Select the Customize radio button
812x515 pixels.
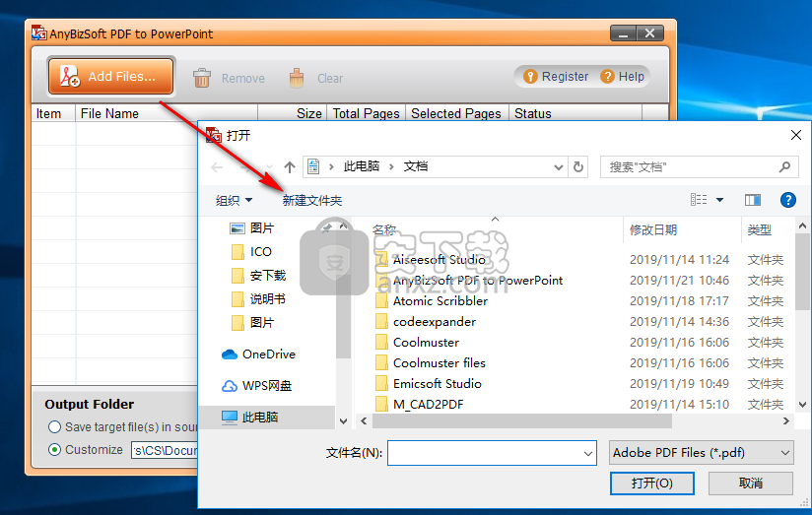click(54, 450)
